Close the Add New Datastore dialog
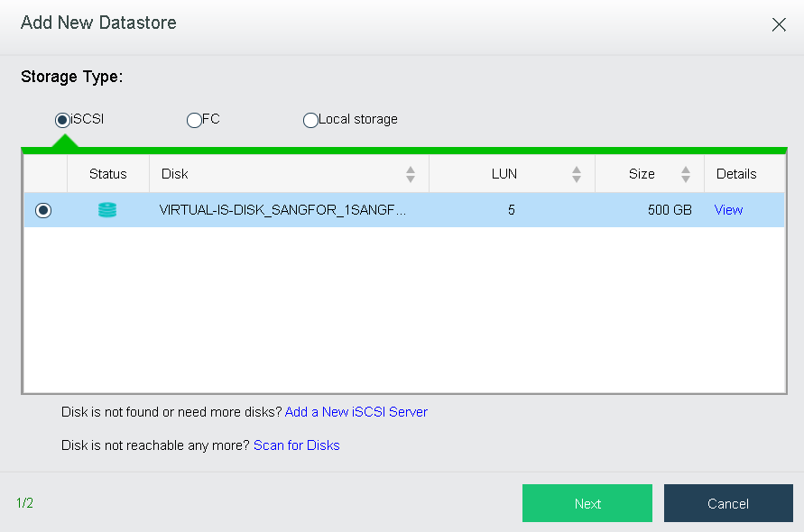Viewport: 804px width, 532px height. 779,24
